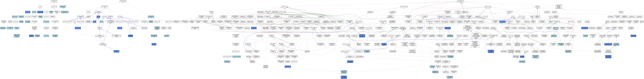644x79 pixels.
Task: Click the blue 'protein binding' node
Action: [x=28, y=12]
